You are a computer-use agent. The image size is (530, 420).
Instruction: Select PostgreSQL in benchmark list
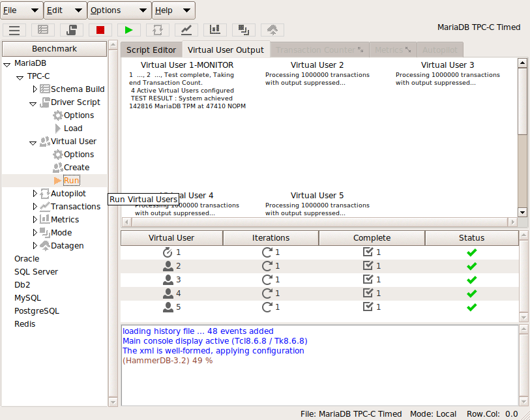point(37,311)
